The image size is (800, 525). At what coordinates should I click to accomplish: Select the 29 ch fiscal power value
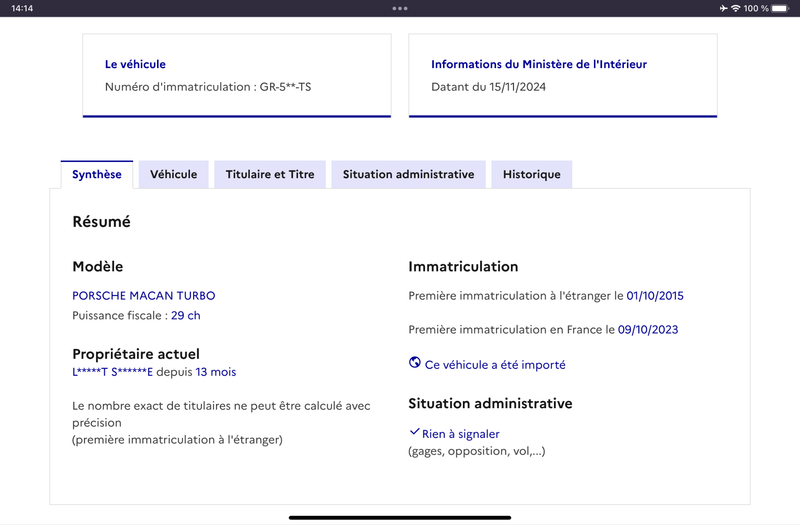click(186, 316)
